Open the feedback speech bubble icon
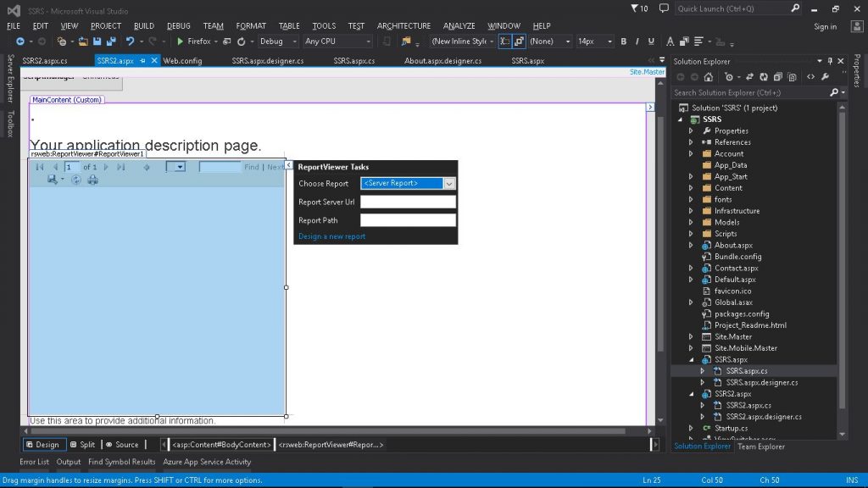Screen dimensions: 868x488 click(664, 8)
